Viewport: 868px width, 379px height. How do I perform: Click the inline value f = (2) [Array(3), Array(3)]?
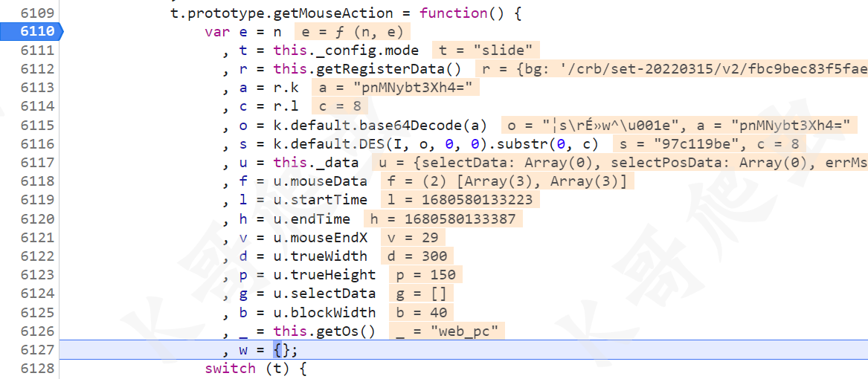click(x=508, y=181)
